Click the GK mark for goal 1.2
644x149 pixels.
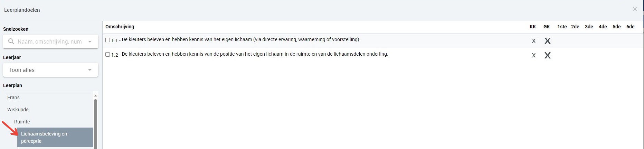[x=547, y=55]
